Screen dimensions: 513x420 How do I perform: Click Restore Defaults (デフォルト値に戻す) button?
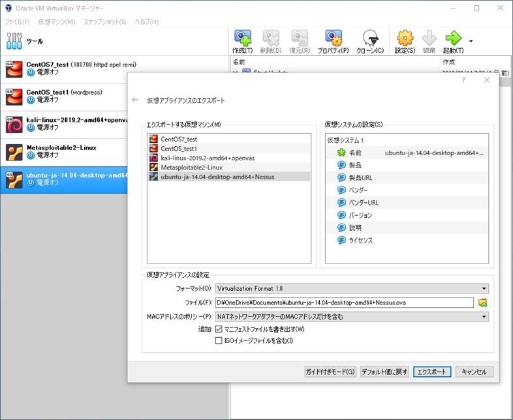tap(384, 372)
